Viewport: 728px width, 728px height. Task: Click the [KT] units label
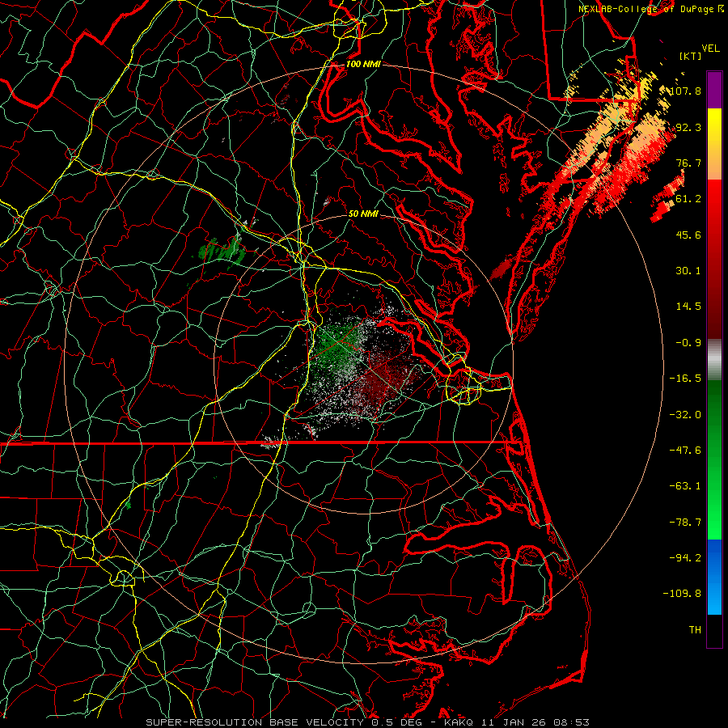coord(690,56)
